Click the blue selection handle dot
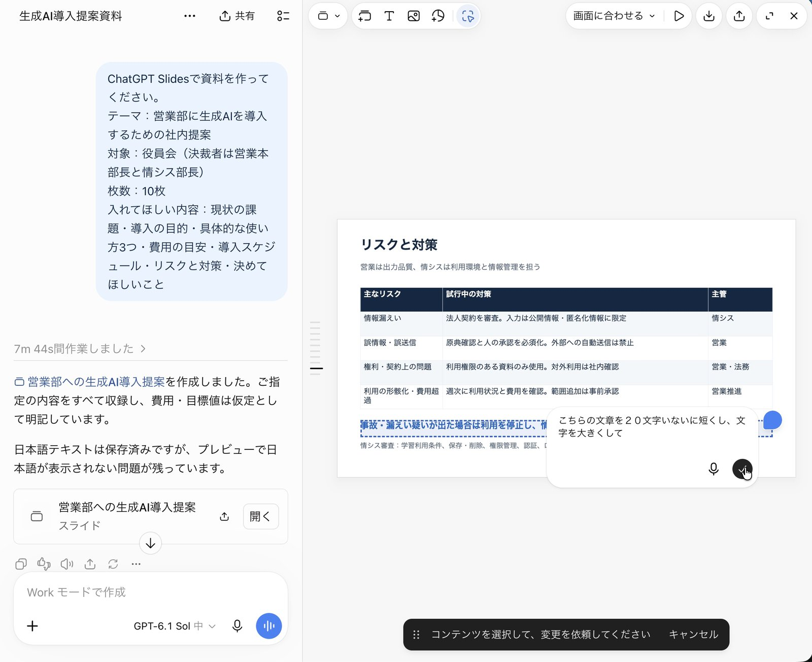 click(772, 420)
